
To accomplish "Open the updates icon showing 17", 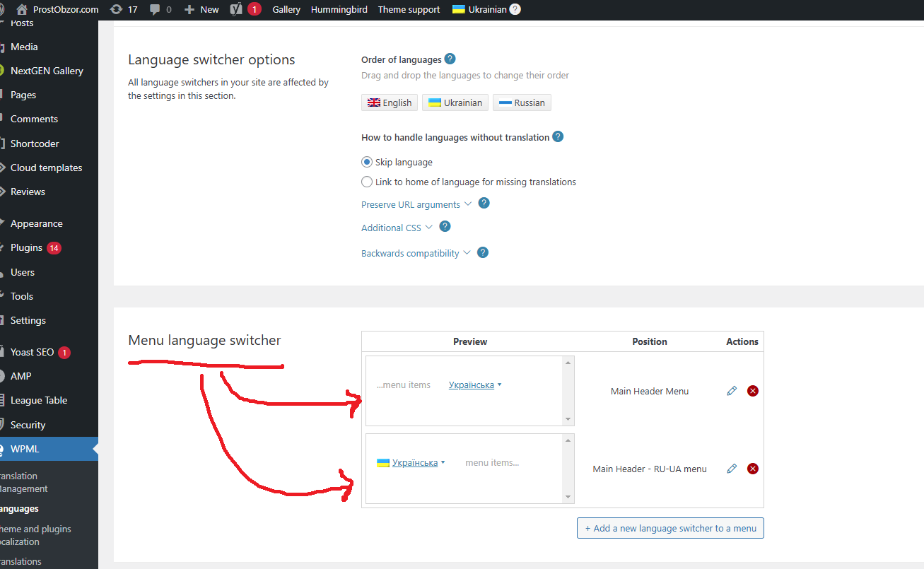I will coord(116,9).
